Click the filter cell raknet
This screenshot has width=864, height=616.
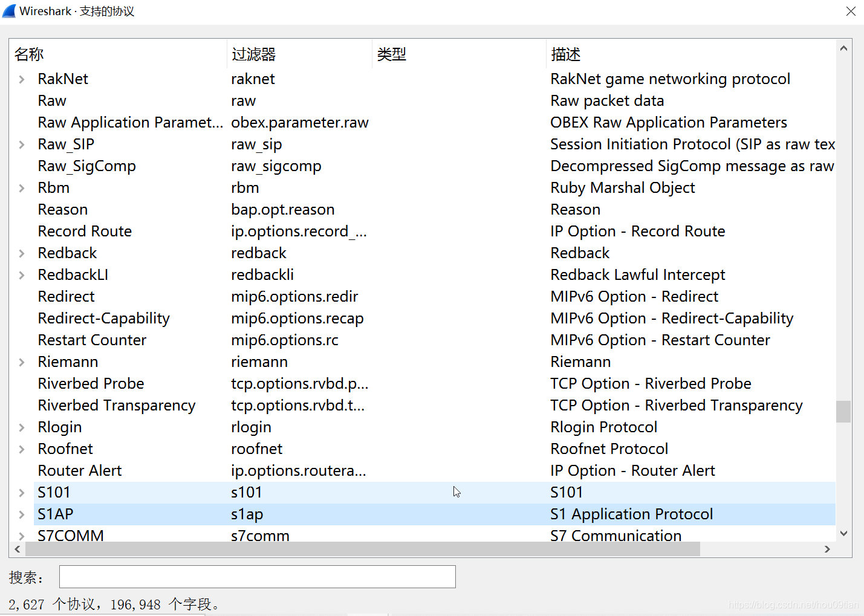tap(253, 79)
